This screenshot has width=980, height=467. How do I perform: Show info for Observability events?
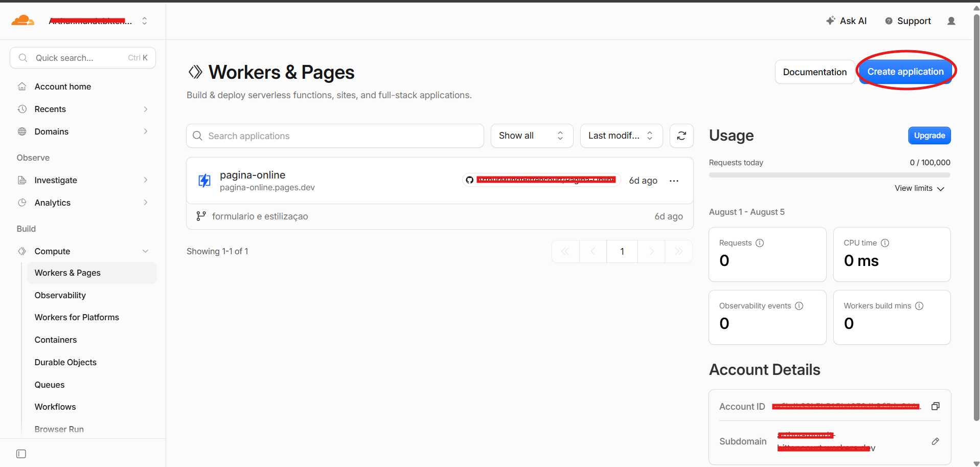(799, 306)
